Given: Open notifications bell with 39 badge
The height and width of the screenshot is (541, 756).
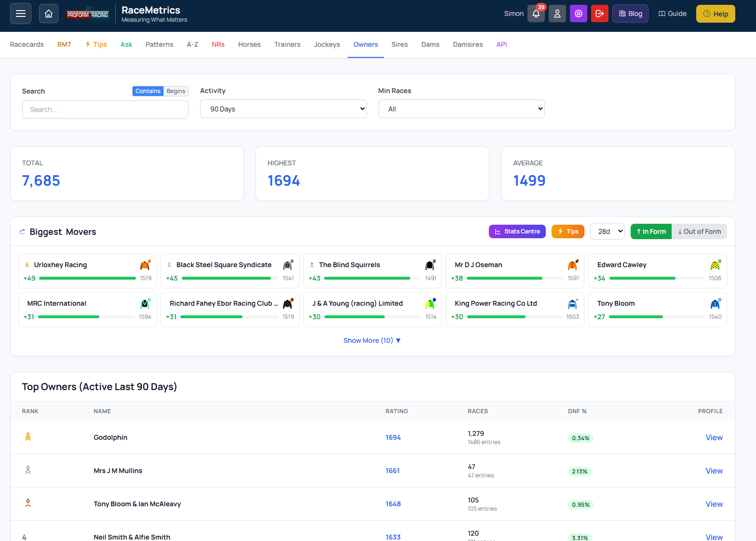Looking at the screenshot, I should (x=536, y=14).
